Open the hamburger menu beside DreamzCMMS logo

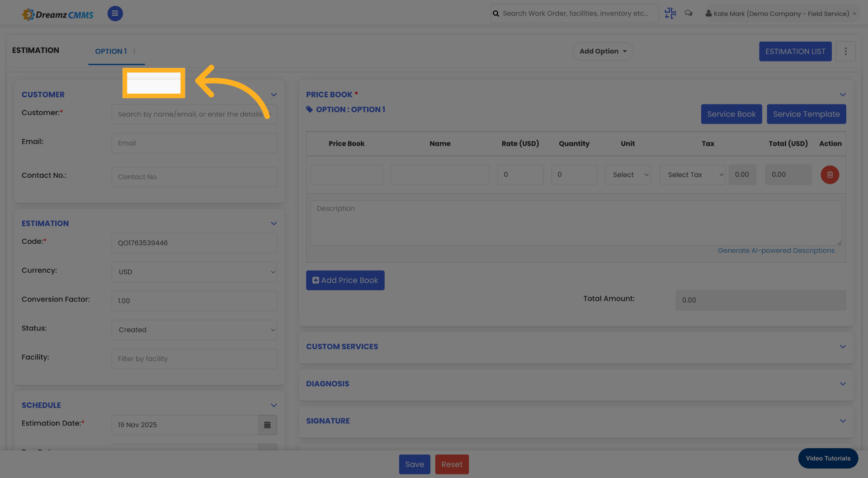(x=115, y=13)
